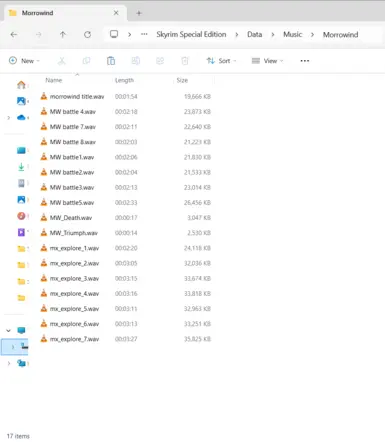This screenshot has height=442, width=385.
Task: Select file MW battle 4.wav
Action: coord(73,112)
